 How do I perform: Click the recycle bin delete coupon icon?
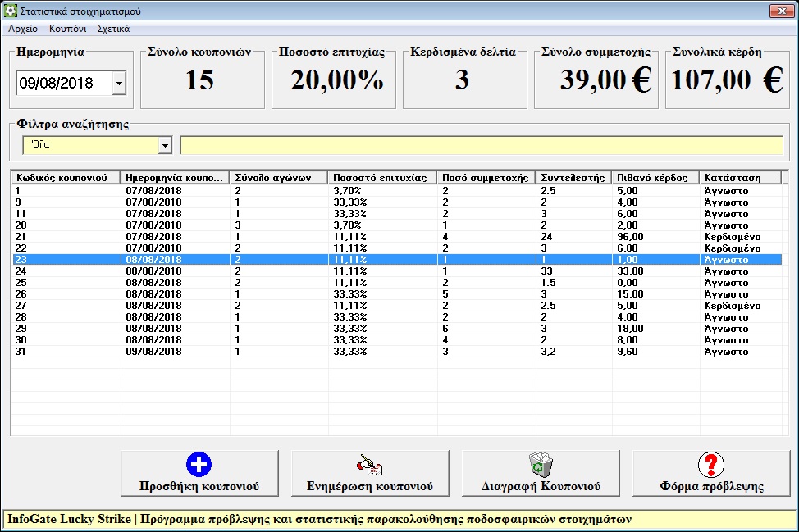tap(540, 465)
